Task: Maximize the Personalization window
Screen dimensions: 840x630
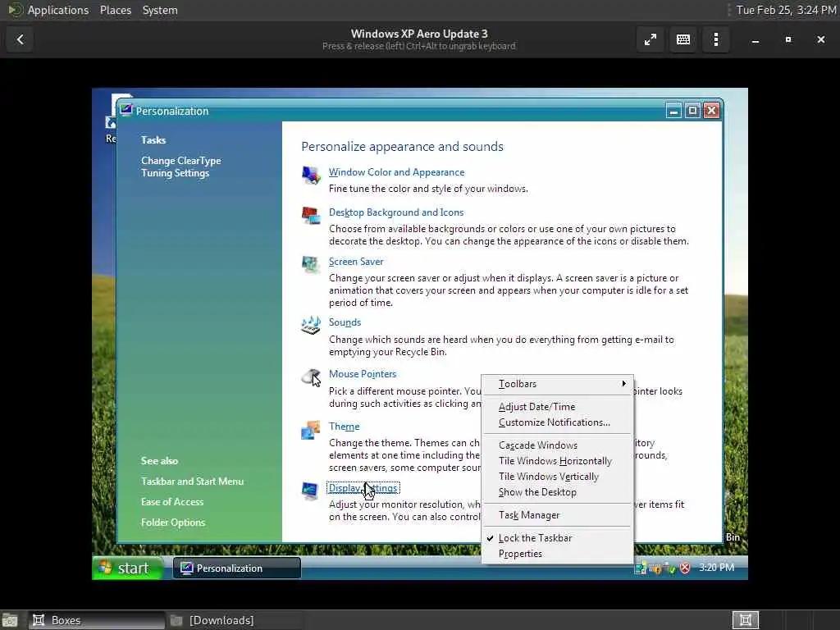Action: [x=692, y=111]
